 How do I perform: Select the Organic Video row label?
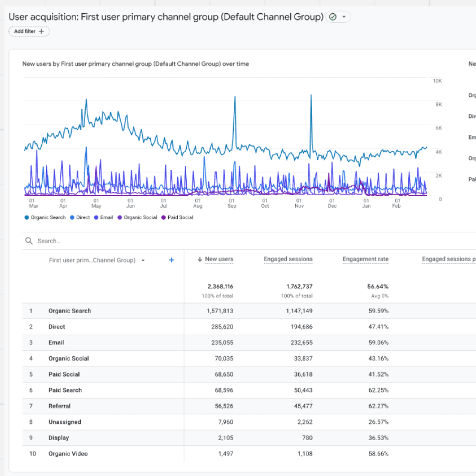[x=68, y=454]
